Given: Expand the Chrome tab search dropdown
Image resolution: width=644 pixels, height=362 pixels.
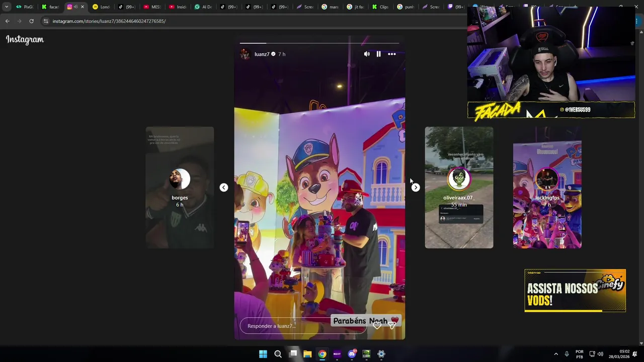Looking at the screenshot, I should coord(6,7).
